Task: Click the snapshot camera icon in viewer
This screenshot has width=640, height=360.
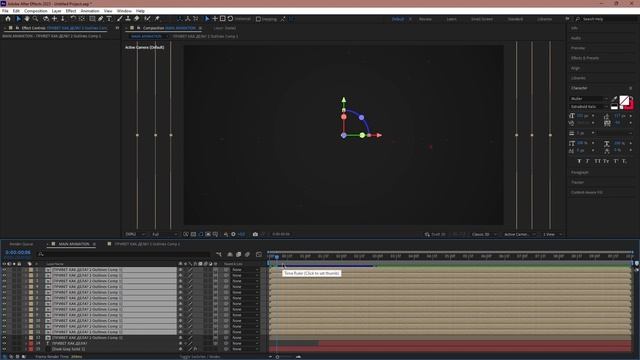Action: tap(255, 234)
